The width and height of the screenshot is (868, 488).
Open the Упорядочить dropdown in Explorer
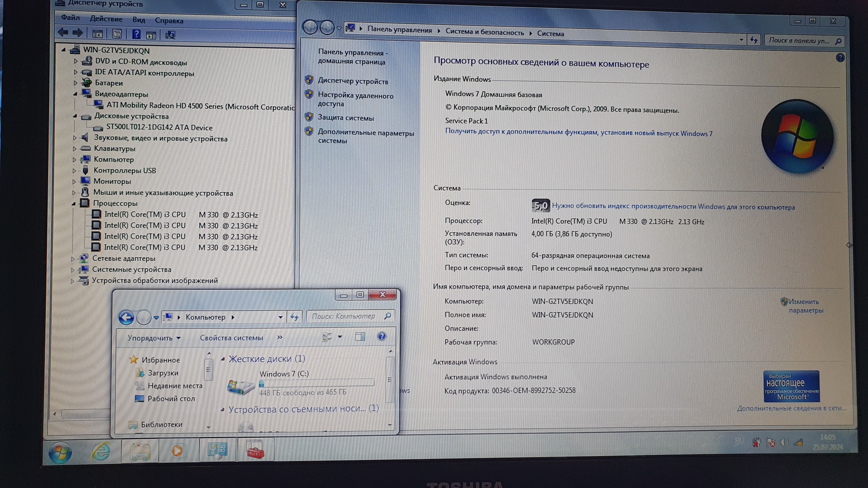coord(154,338)
